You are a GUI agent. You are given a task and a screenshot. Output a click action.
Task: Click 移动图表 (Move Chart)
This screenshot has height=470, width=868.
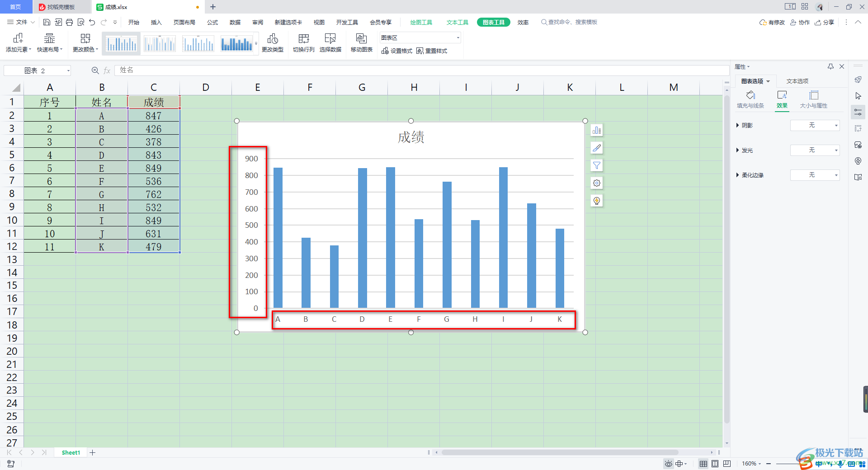click(362, 43)
